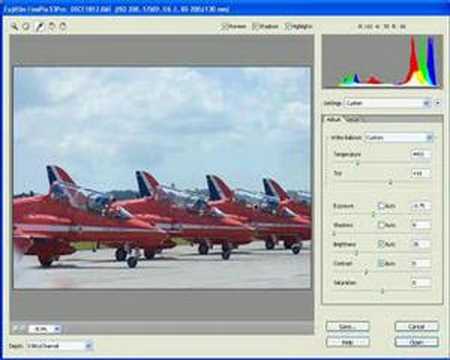Viewport: 450px width, 360px height.
Task: Click the zoom-out minus button below preview
Action: [x=15, y=329]
